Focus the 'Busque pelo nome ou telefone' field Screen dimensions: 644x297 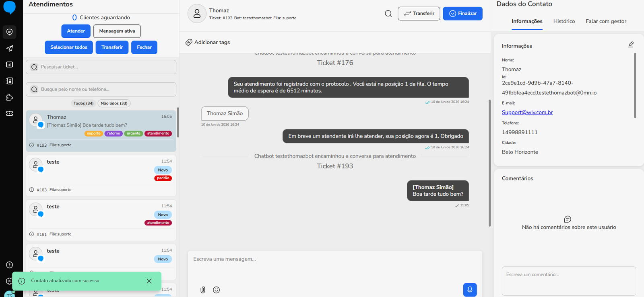click(x=101, y=89)
